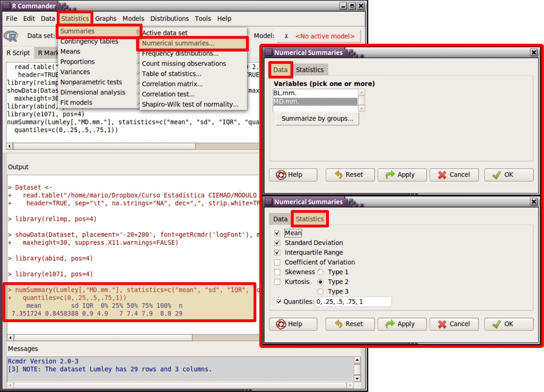Click the Help lifebuoy icon in lower Numerical Summaries dialog
Image resolution: width=544 pixels, height=392 pixels.
point(281,324)
